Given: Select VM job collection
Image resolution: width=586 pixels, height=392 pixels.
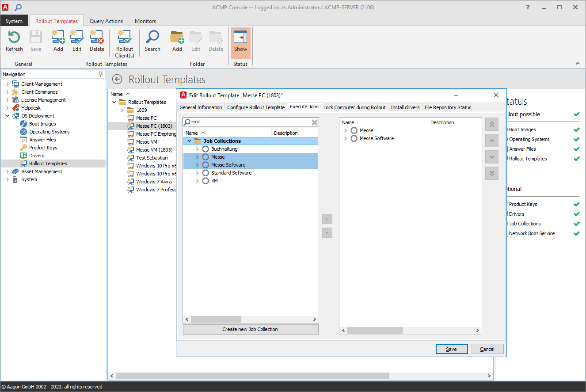Looking at the screenshot, I should (x=214, y=181).
